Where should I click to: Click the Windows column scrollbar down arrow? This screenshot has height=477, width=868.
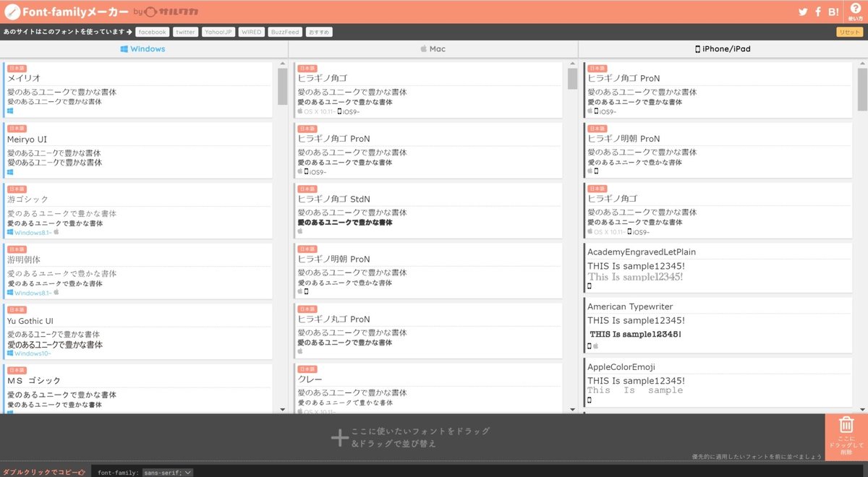click(283, 409)
